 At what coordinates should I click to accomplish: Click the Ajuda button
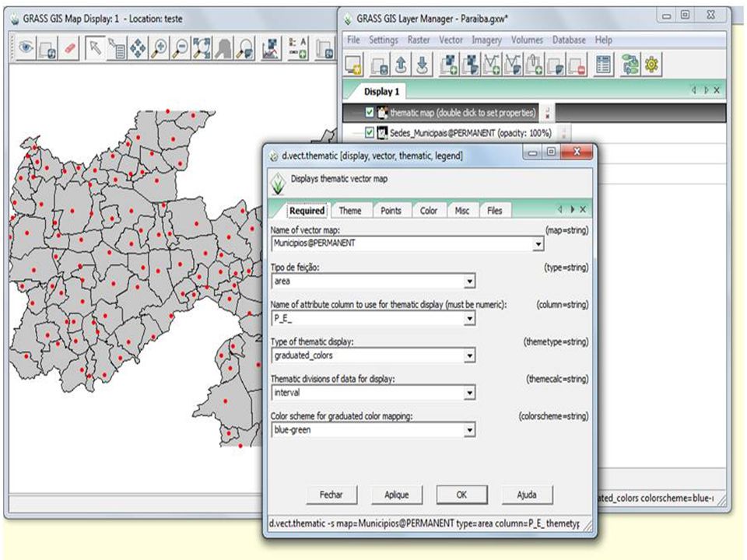click(527, 495)
